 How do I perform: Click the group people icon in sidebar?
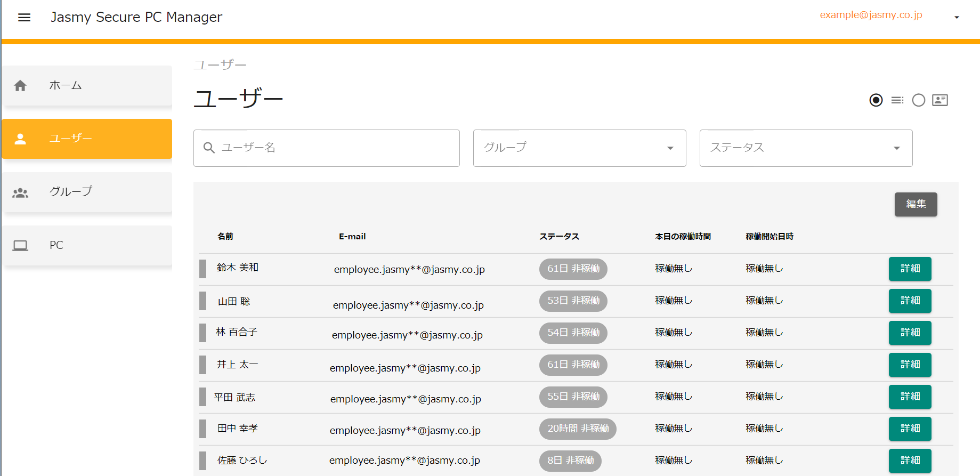(x=20, y=192)
